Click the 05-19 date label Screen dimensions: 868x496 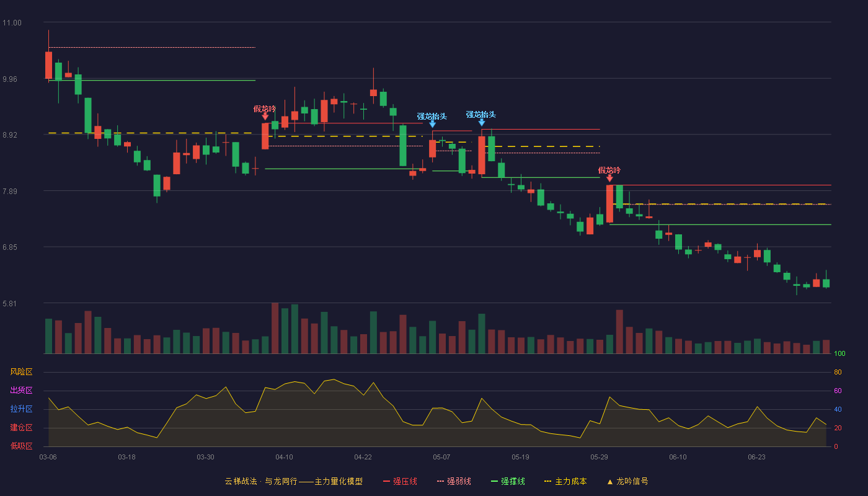pyautogui.click(x=520, y=457)
